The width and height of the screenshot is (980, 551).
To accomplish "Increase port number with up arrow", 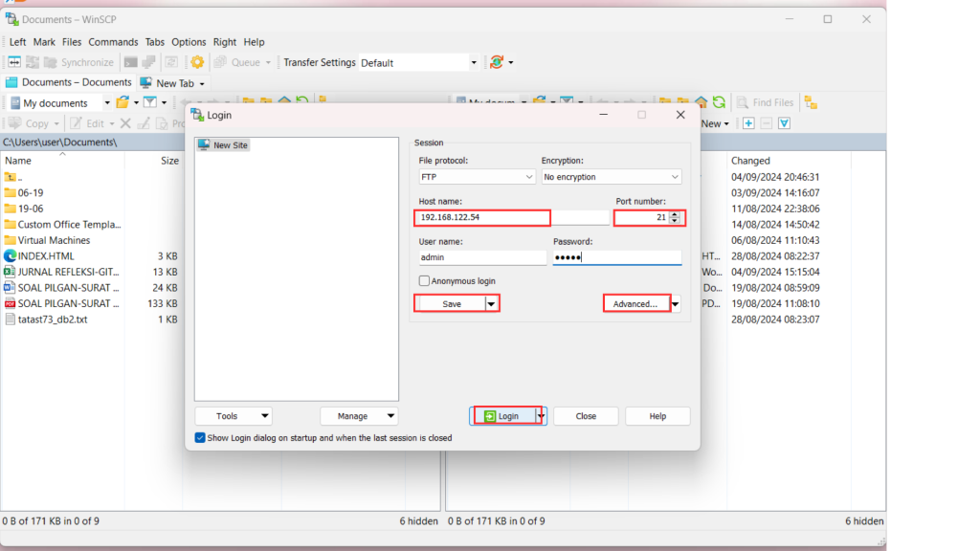I will (675, 214).
